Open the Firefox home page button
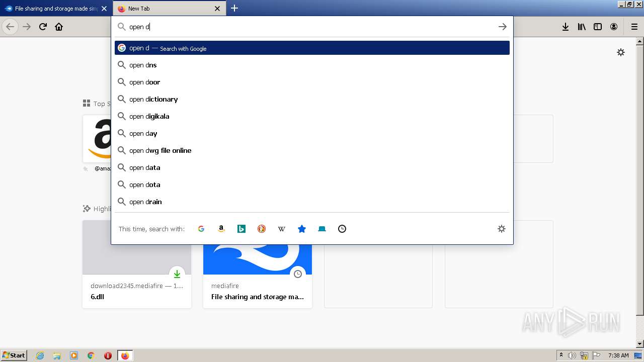Image resolution: width=644 pixels, height=362 pixels. coord(59,27)
